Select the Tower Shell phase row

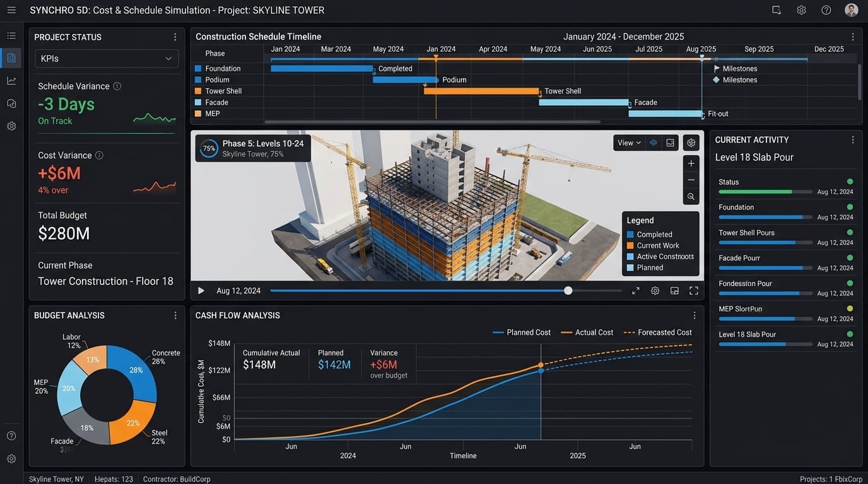[x=223, y=91]
